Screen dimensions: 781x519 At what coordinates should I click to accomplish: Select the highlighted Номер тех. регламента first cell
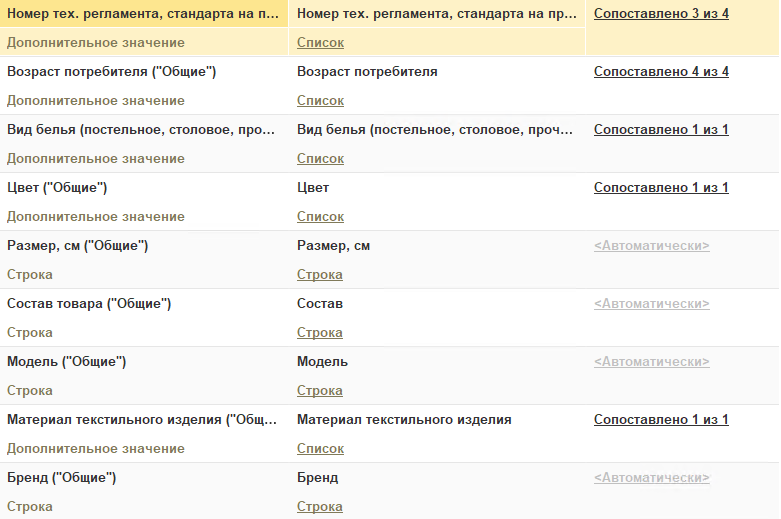[x=143, y=14]
